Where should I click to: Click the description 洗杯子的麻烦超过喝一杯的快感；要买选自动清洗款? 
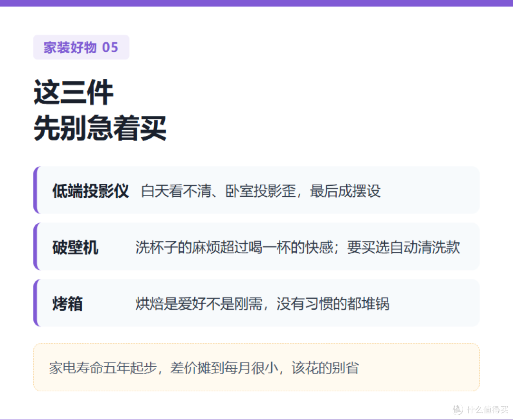[x=298, y=247]
